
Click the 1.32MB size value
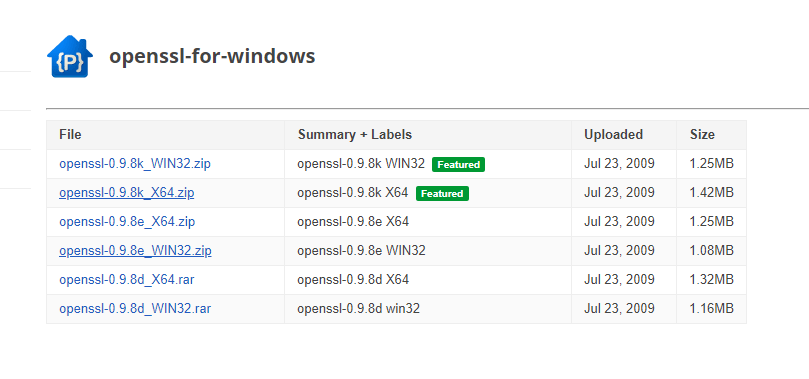(x=711, y=279)
